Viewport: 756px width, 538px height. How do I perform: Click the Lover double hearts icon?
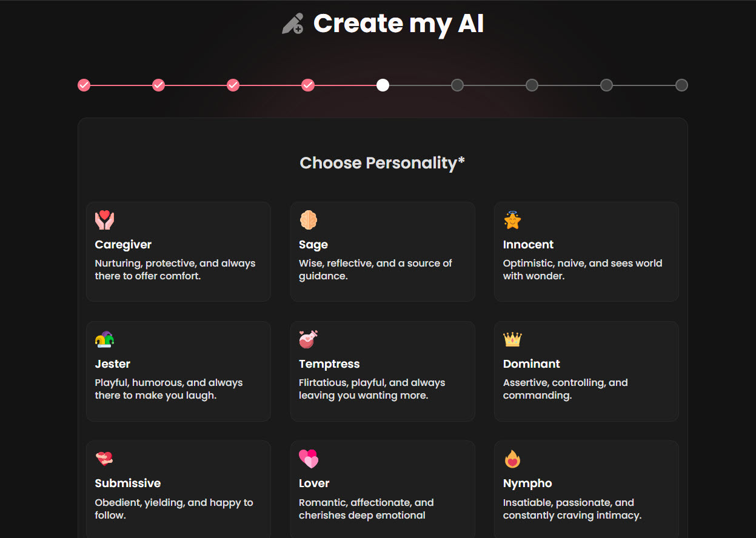(x=309, y=459)
